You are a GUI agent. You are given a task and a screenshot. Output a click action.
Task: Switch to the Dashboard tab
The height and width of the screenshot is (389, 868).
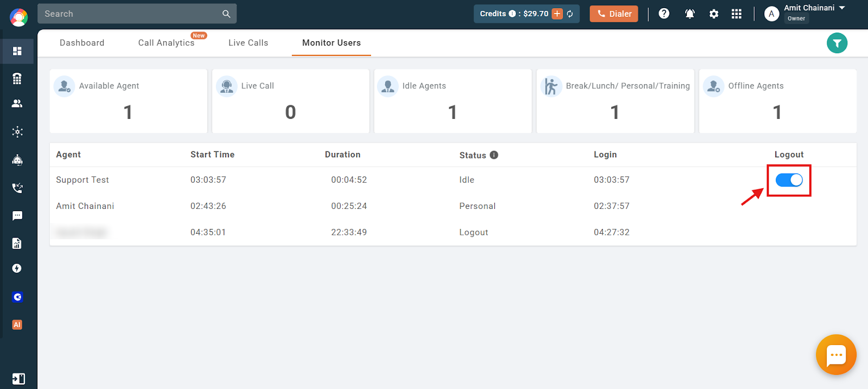(82, 43)
